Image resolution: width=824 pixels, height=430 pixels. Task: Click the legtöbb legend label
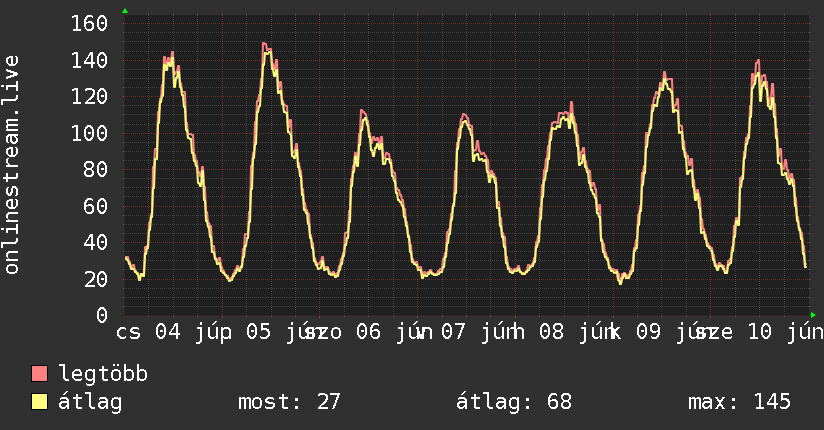click(x=103, y=374)
